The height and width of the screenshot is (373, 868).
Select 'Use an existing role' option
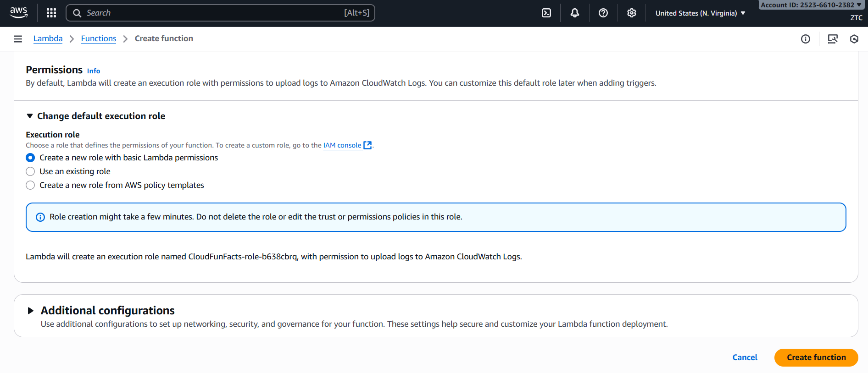(30, 171)
